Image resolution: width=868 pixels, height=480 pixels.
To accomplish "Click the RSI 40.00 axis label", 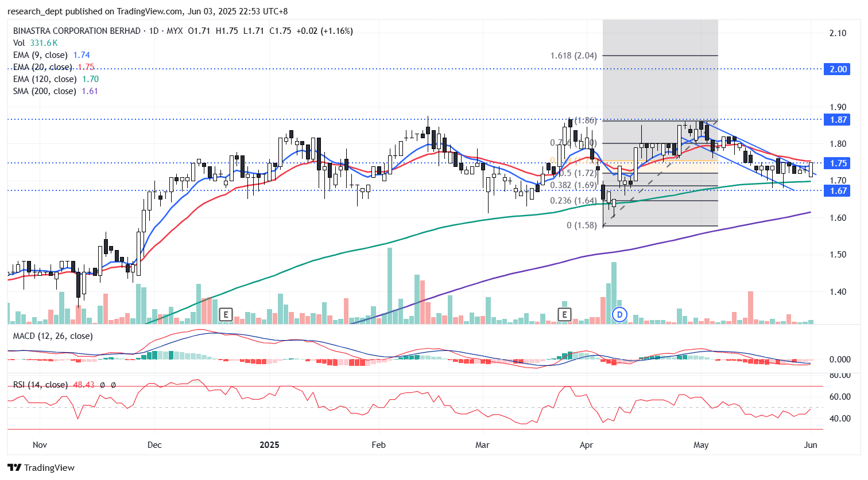I will coord(840,419).
